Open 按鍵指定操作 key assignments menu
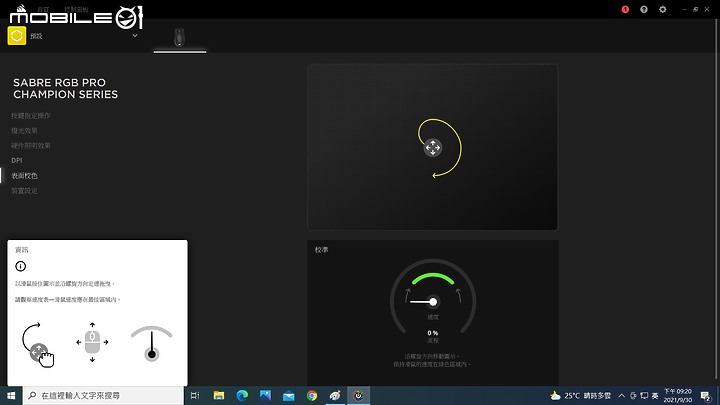Viewport: 720px width, 405px height. [31, 116]
